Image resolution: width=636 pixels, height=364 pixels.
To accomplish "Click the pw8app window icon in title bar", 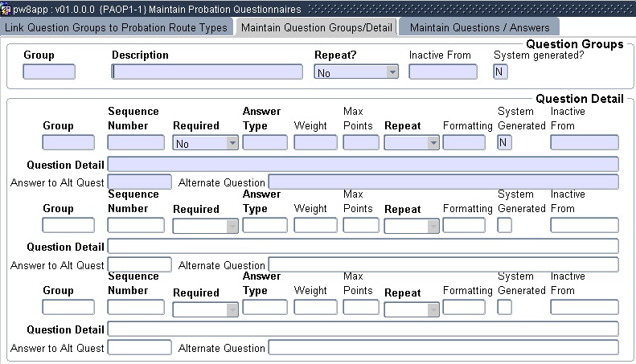I will [x=6, y=9].
